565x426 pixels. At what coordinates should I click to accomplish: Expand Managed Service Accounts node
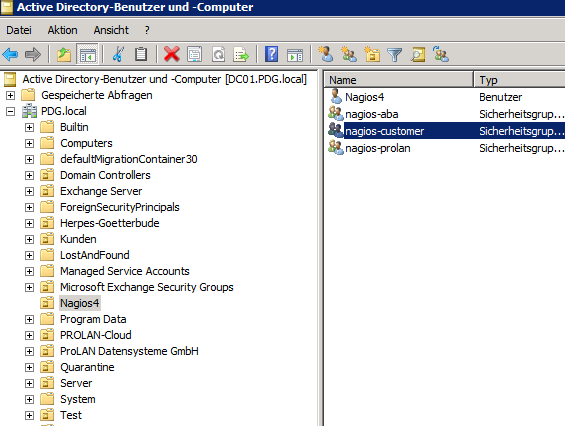pos(30,271)
